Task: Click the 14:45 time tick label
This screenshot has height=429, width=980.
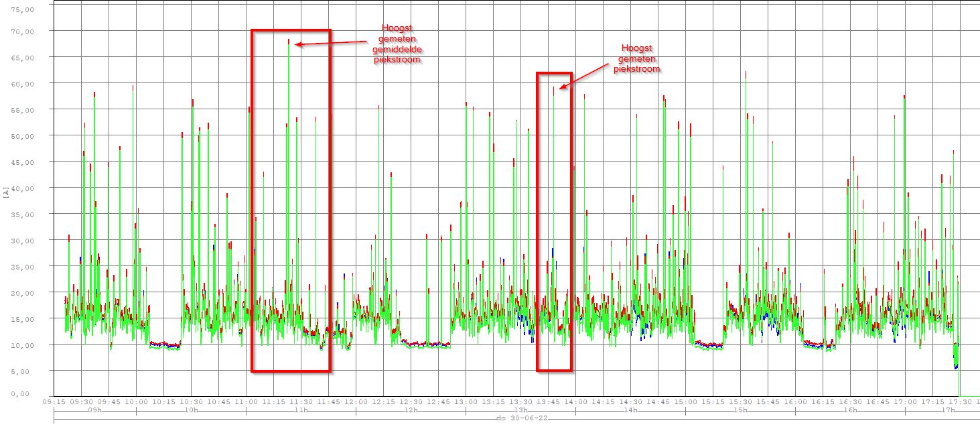Action: tap(658, 402)
